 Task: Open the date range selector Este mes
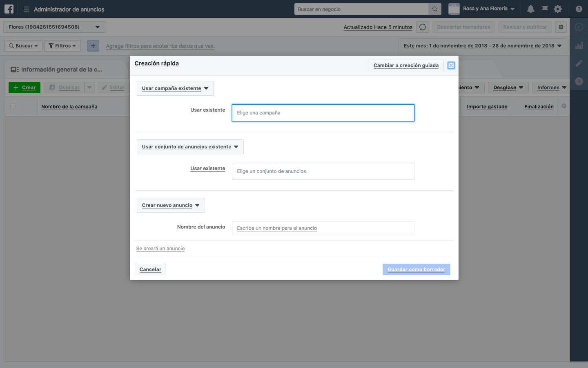(483, 46)
